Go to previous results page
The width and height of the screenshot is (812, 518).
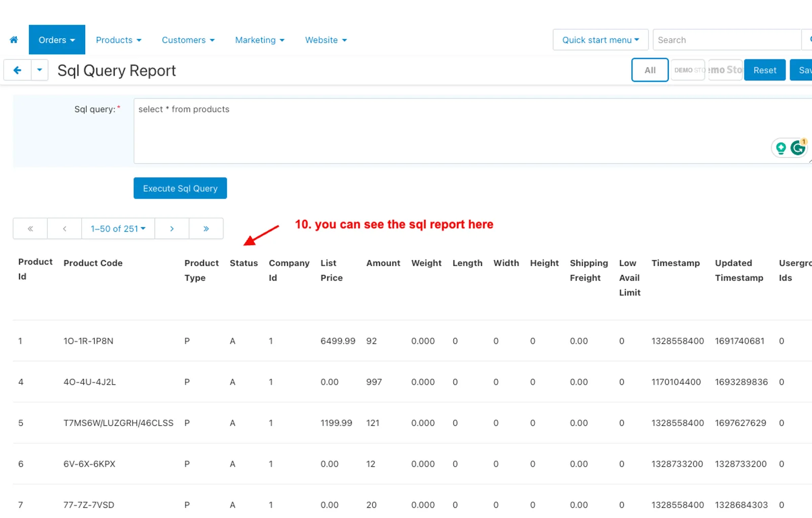click(64, 229)
